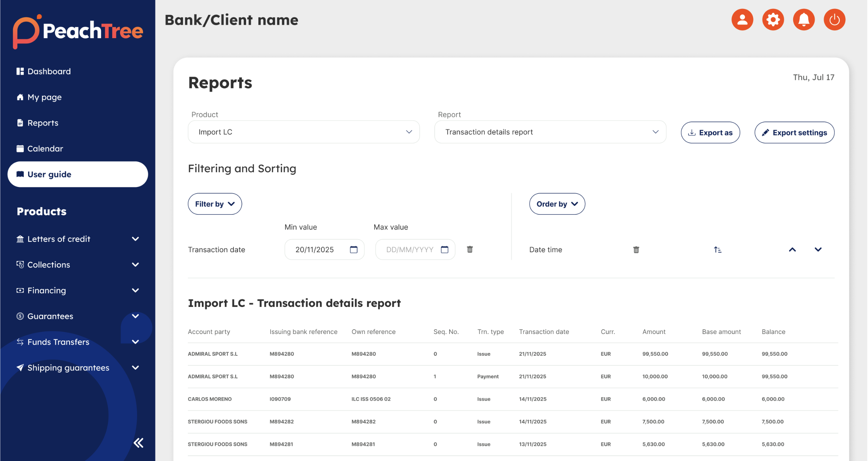
Task: Click I090709 issuing bank reference
Action: [x=280, y=399]
